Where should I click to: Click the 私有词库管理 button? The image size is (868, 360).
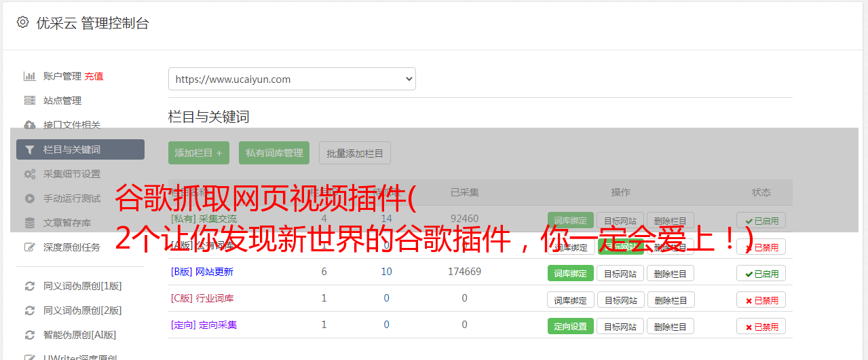tap(274, 153)
